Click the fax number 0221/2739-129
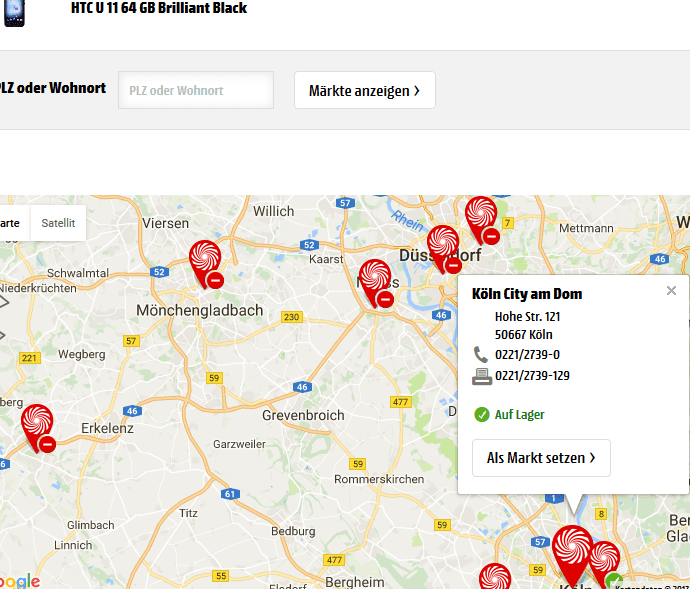The height and width of the screenshot is (589, 690). point(532,376)
